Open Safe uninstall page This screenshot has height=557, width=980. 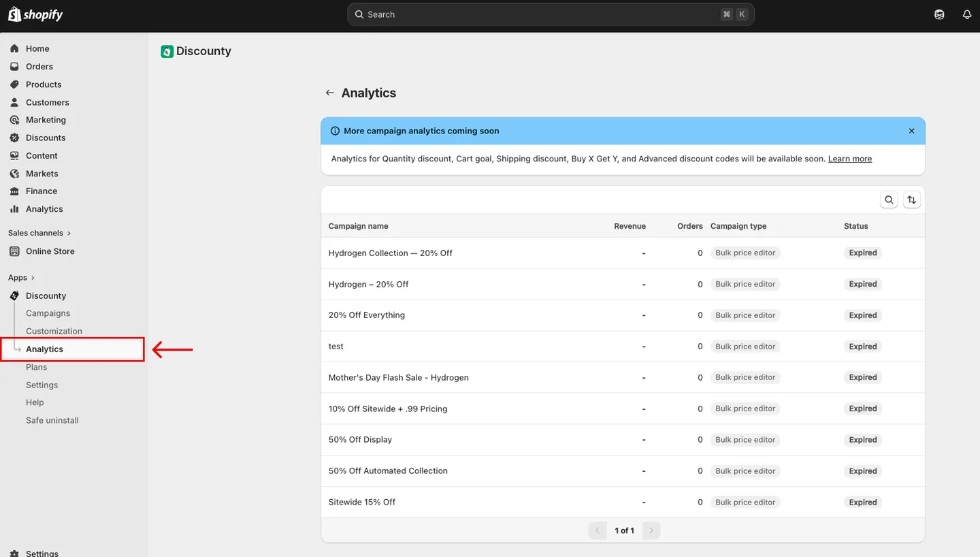coord(52,420)
